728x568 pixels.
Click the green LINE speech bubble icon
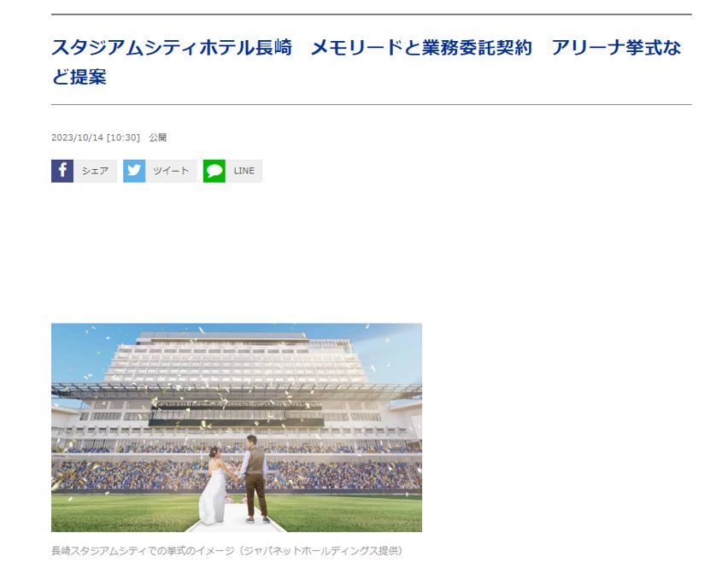[x=214, y=171]
